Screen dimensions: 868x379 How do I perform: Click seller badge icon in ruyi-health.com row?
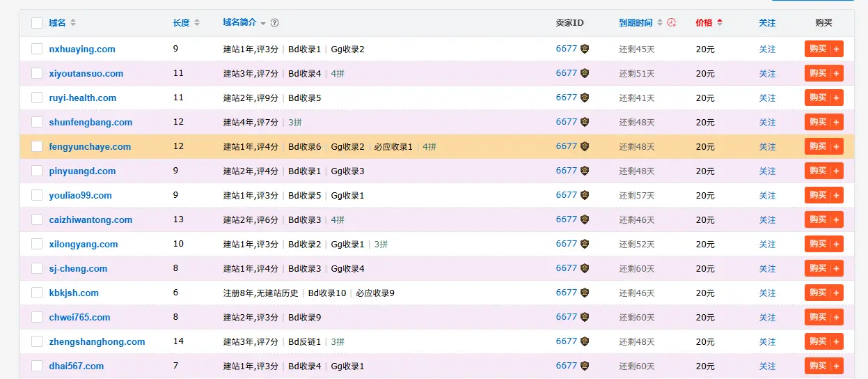585,98
